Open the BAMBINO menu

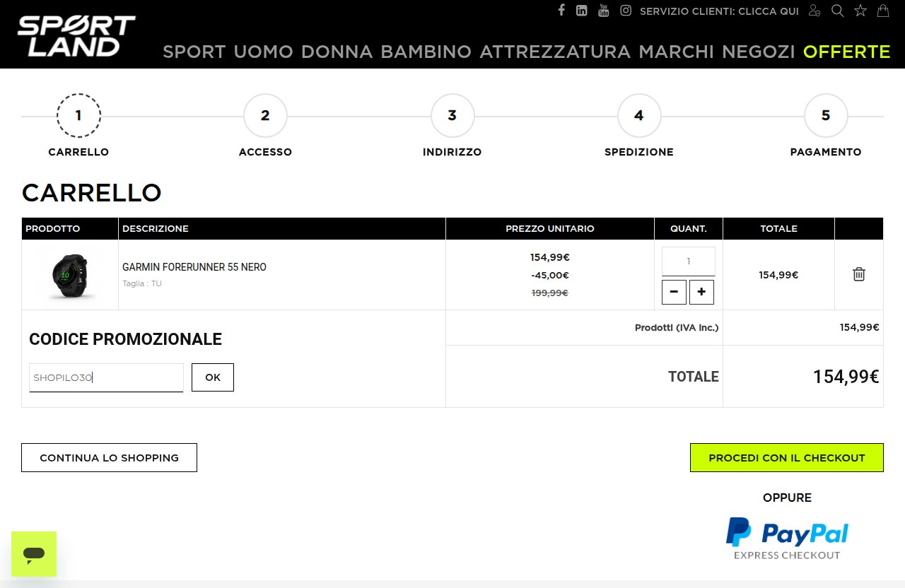coord(426,52)
